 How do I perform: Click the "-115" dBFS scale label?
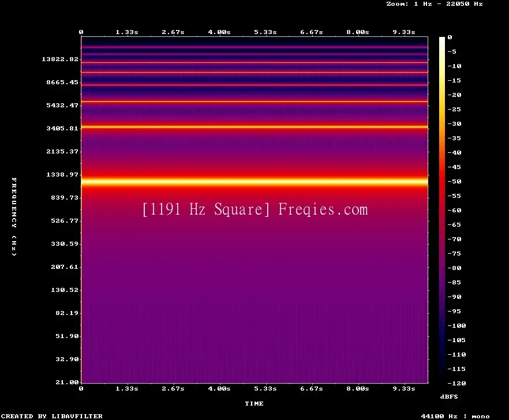[456, 369]
